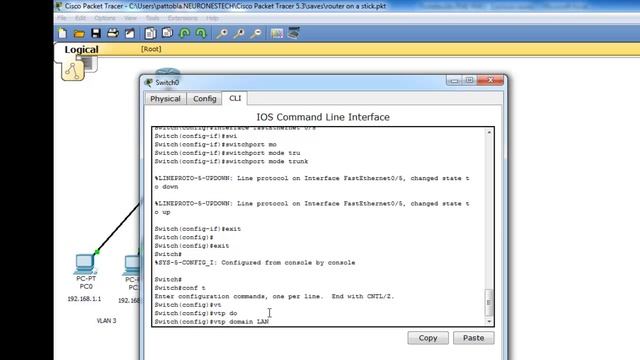Open the Options menu
Viewport: 640px width, 360px height.
pyautogui.click(x=104, y=18)
